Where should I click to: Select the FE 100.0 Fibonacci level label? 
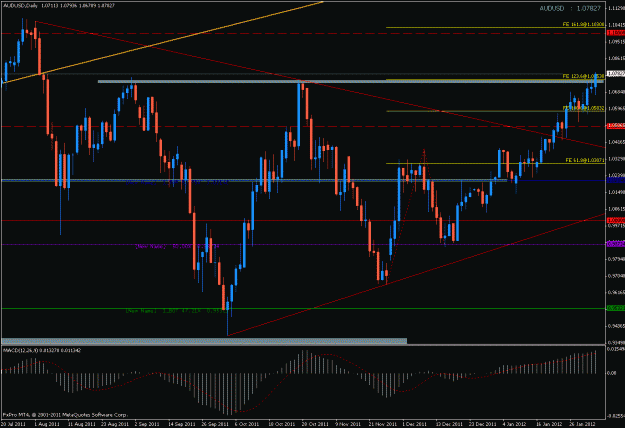[x=584, y=108]
